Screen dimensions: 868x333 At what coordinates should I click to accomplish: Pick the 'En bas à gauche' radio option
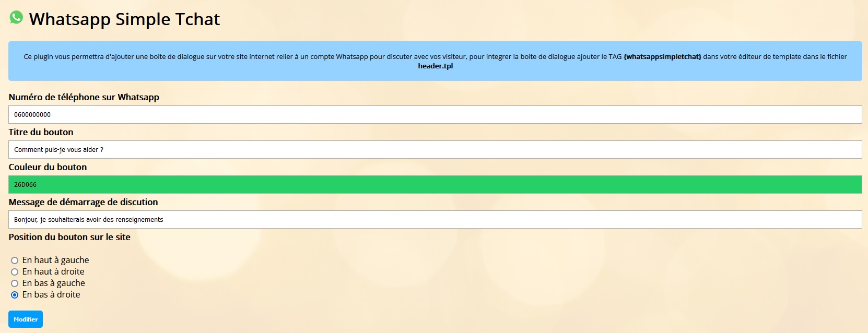15,283
